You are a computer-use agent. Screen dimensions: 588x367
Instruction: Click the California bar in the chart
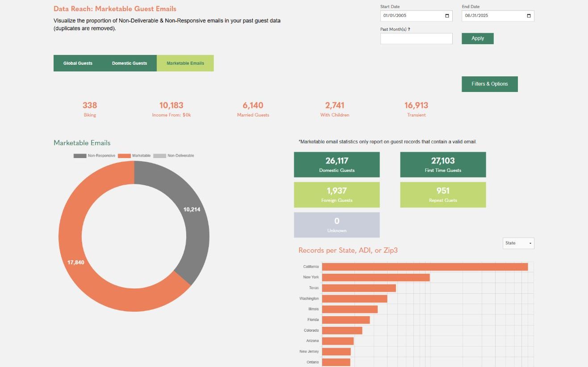pyautogui.click(x=425, y=267)
